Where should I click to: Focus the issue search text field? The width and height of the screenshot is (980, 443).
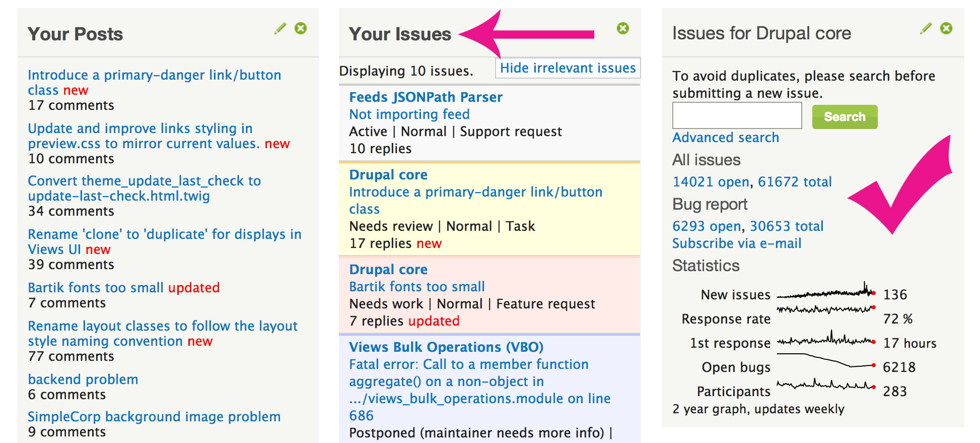tap(737, 116)
